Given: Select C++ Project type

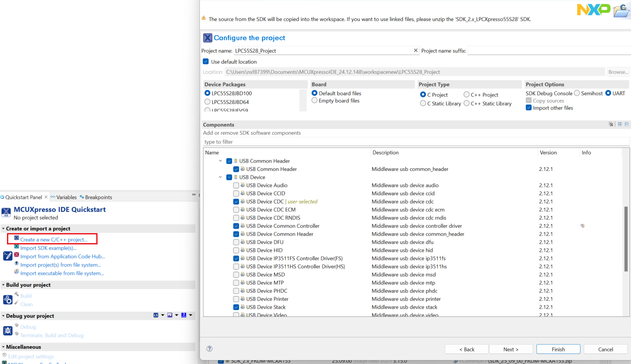Looking at the screenshot, I should [x=466, y=94].
